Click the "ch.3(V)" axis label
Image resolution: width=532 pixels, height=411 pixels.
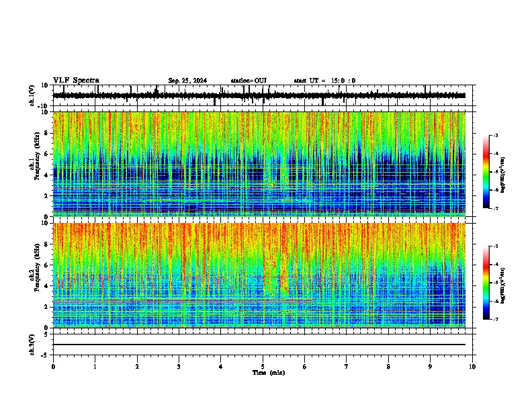pos(32,345)
